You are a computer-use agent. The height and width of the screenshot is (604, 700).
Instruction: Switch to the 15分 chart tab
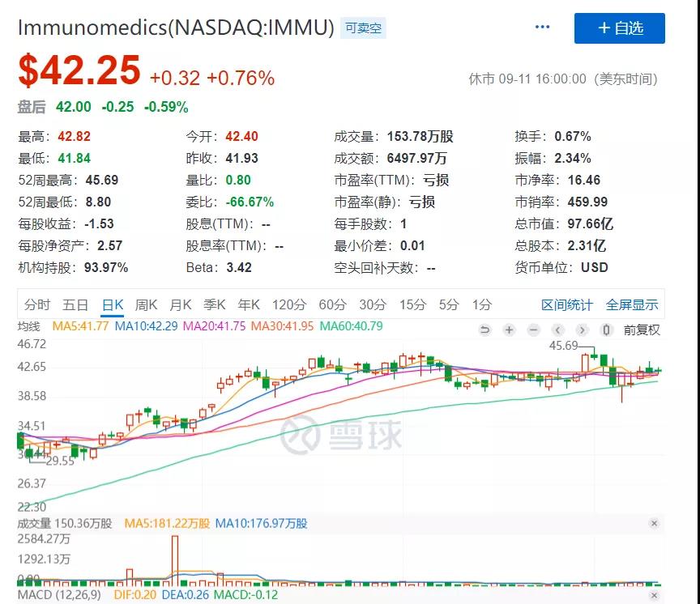coord(413,304)
